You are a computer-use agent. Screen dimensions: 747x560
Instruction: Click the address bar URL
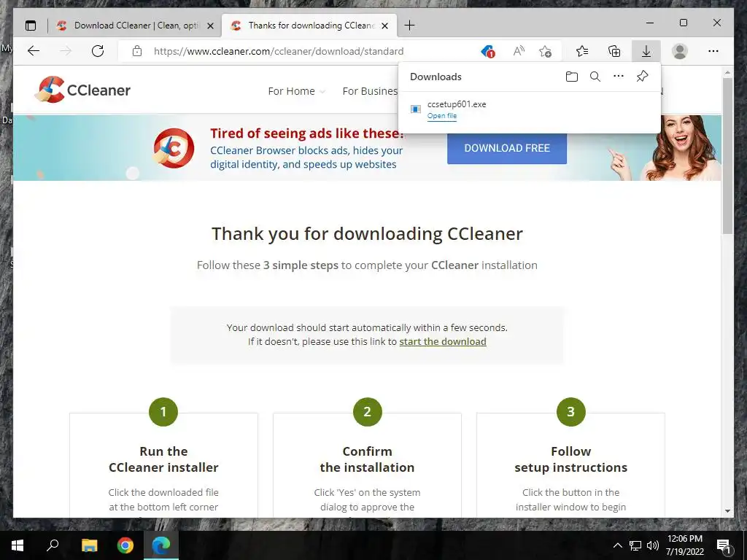279,51
